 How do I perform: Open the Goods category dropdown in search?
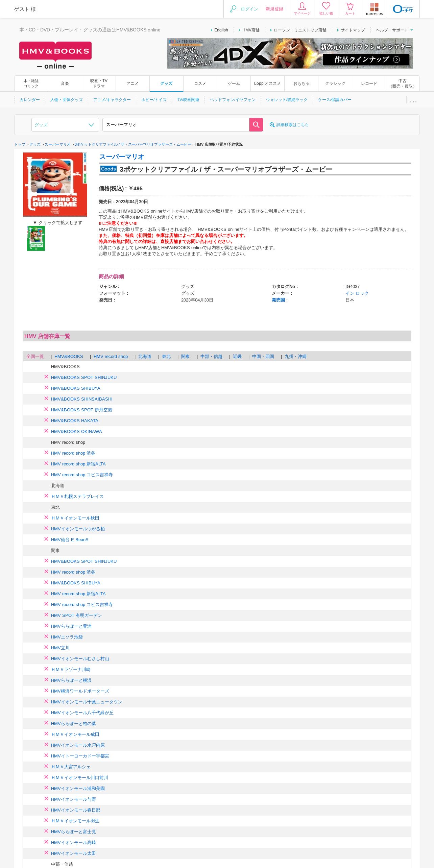65,125
